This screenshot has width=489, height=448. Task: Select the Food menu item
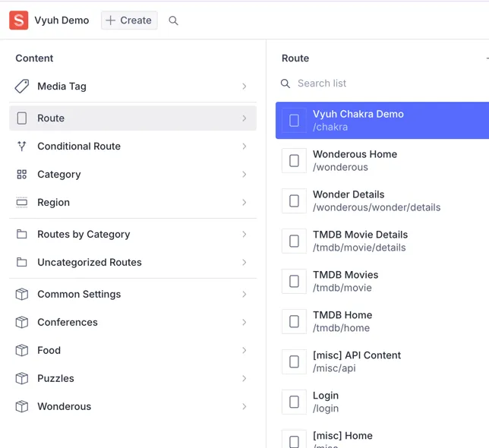[49, 351]
